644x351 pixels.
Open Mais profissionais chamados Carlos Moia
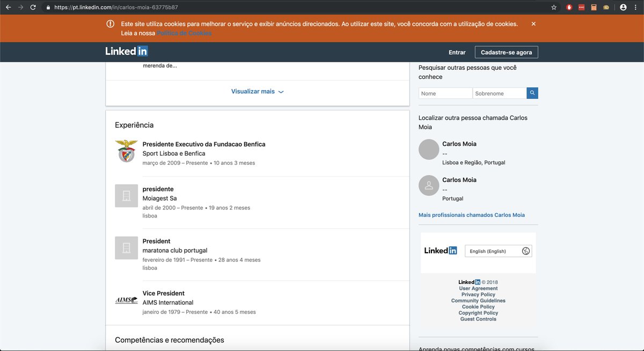(x=472, y=215)
